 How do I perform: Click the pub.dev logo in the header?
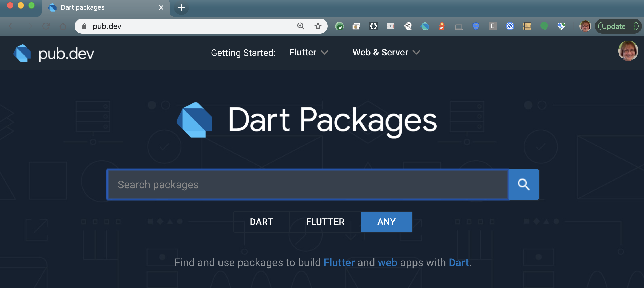(x=53, y=53)
